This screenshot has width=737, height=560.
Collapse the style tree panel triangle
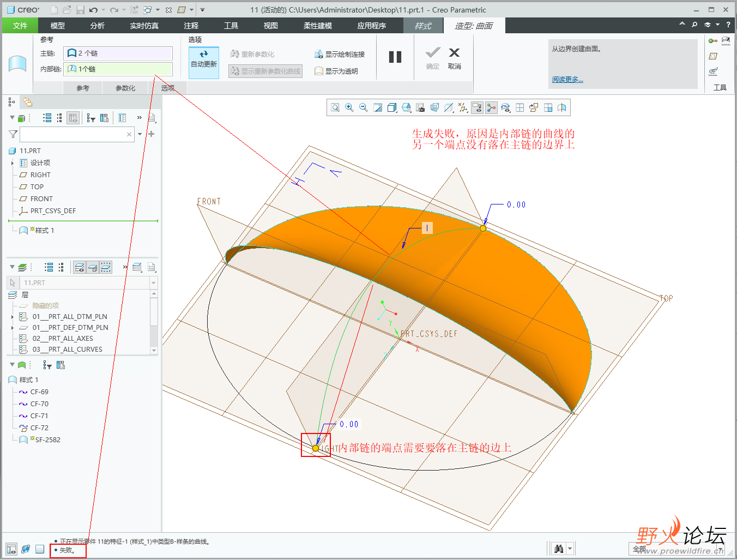coord(12,365)
